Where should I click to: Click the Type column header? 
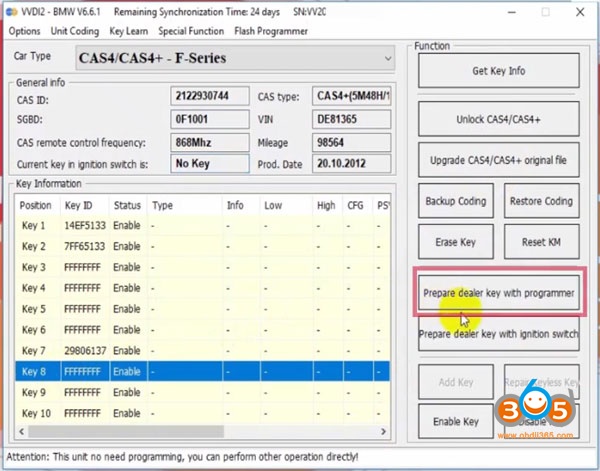point(184,205)
